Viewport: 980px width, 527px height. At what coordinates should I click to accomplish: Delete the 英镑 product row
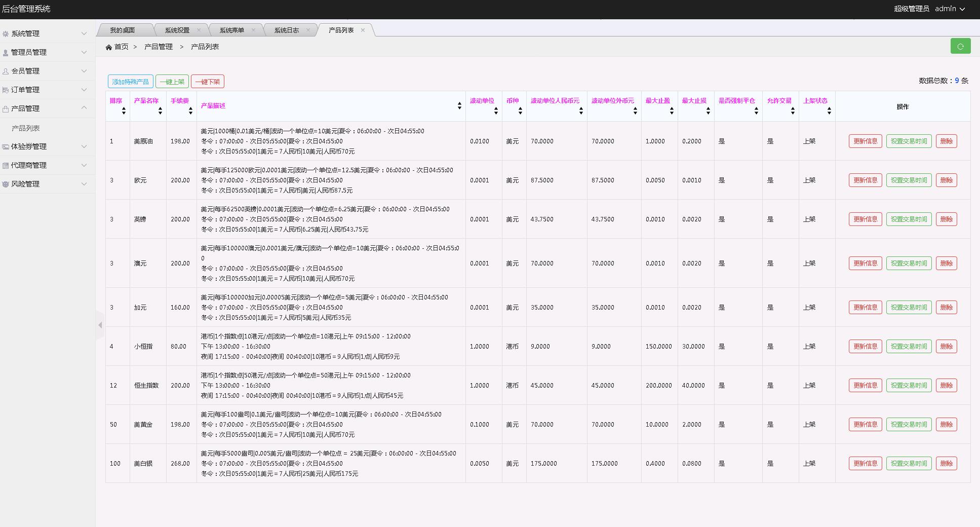pos(947,219)
